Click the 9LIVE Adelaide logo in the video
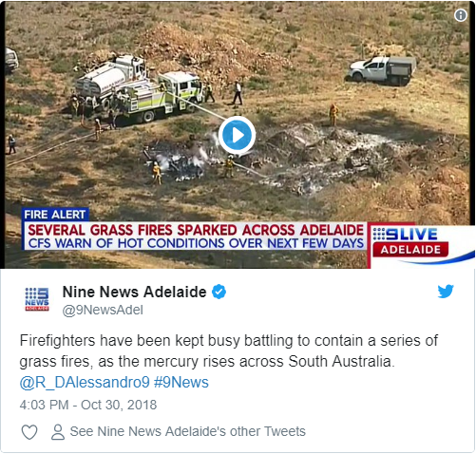 pyautogui.click(x=410, y=242)
